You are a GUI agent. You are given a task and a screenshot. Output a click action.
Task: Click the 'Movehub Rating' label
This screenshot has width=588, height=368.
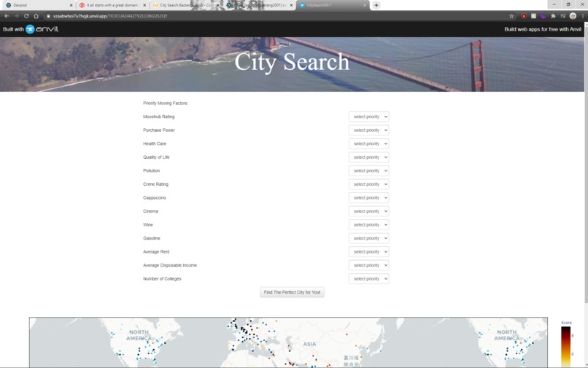click(x=158, y=117)
